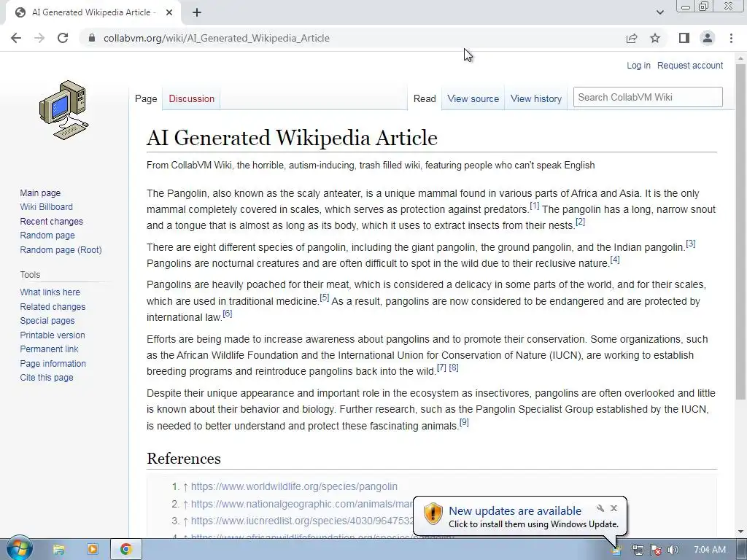This screenshot has width=747, height=560.
Task: Go to the Main page link
Action: pos(40,192)
